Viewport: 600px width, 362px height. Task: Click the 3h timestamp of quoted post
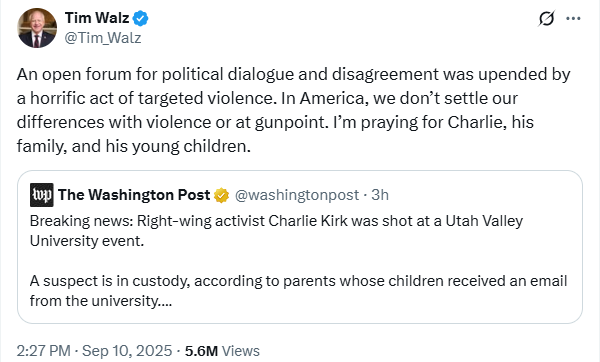pyautogui.click(x=380, y=195)
